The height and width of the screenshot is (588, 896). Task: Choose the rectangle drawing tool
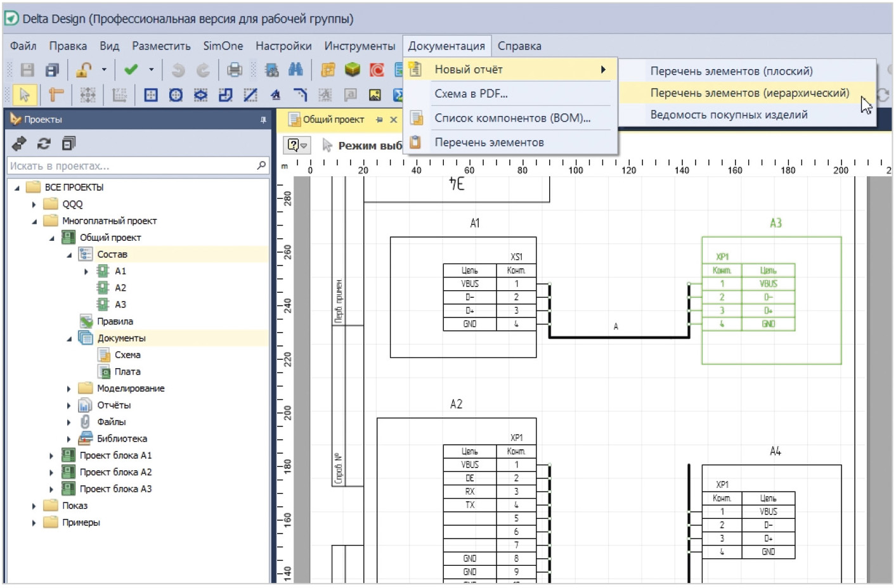click(151, 95)
